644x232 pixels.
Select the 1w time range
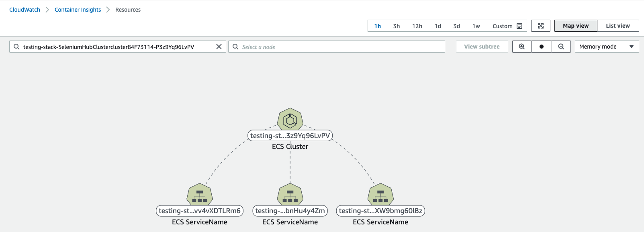476,26
